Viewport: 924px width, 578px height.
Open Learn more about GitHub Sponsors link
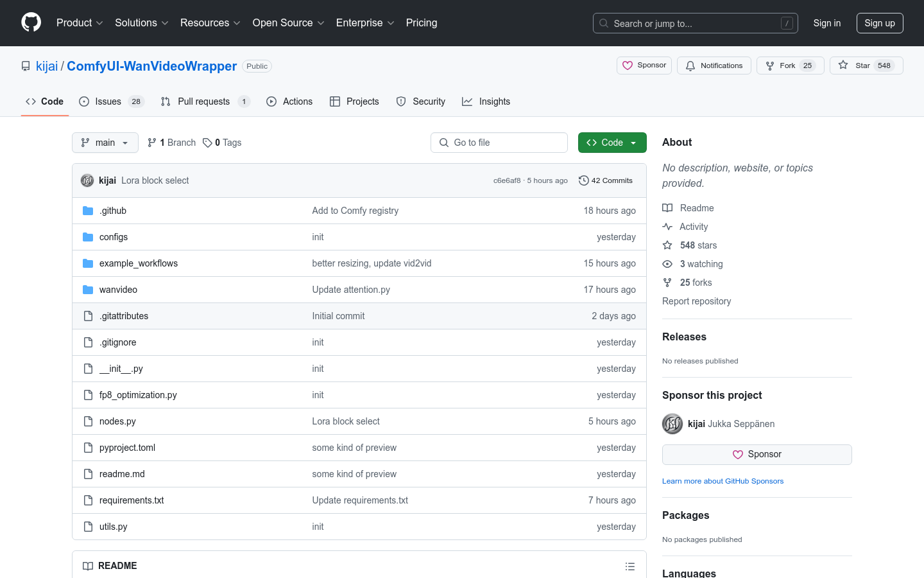pyautogui.click(x=723, y=481)
